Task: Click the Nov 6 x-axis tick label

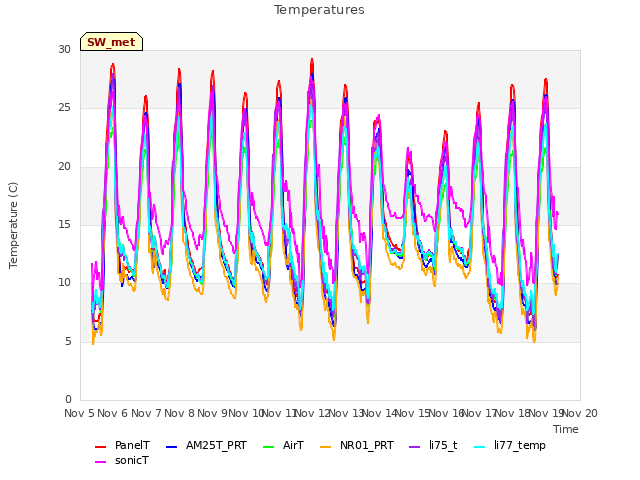Action: [x=112, y=413]
